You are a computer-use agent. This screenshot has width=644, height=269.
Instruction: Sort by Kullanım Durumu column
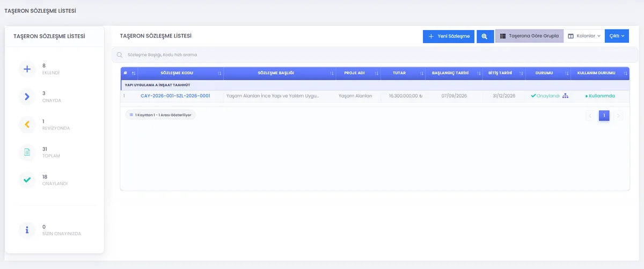click(625, 73)
